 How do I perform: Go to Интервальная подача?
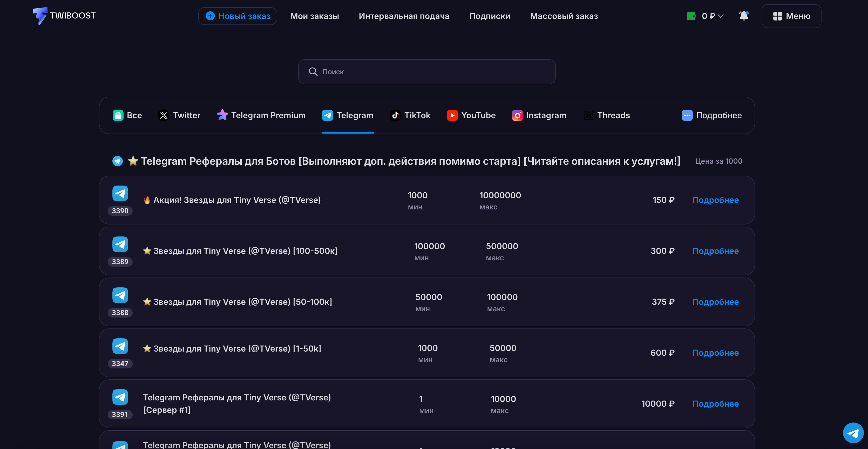click(404, 16)
